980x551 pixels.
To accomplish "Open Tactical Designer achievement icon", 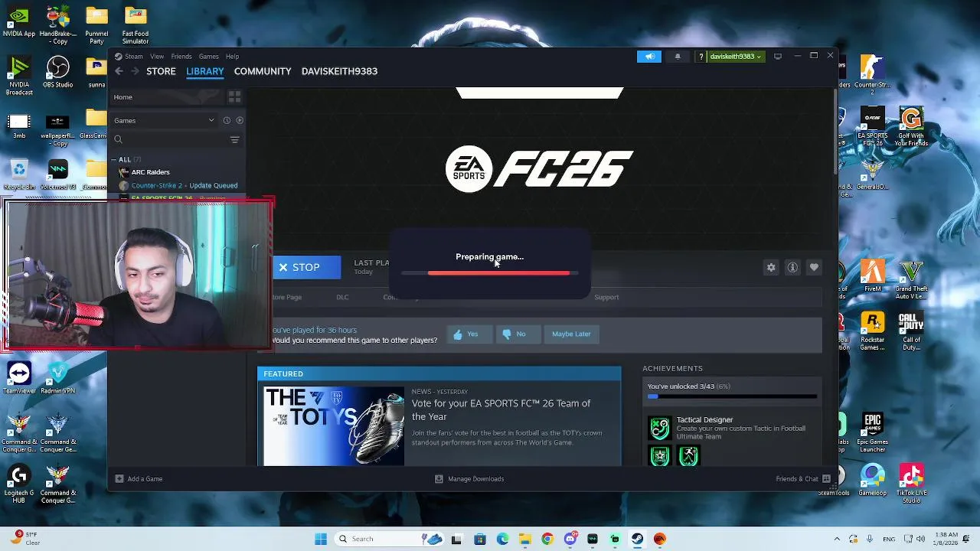I will click(659, 428).
